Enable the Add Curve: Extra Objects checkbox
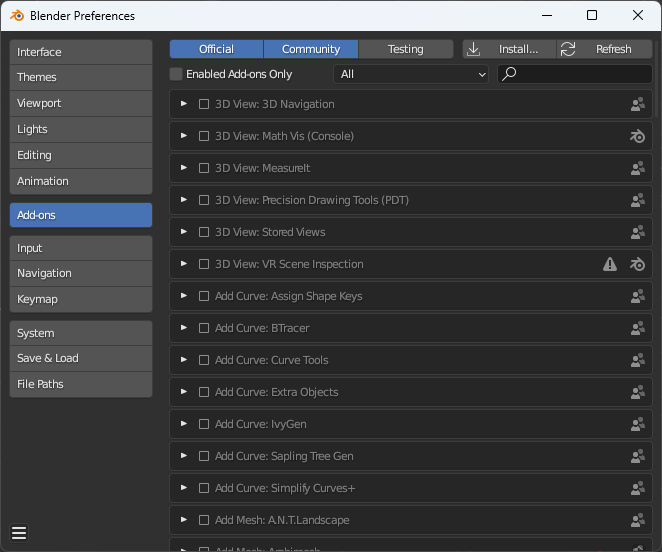 coord(204,392)
